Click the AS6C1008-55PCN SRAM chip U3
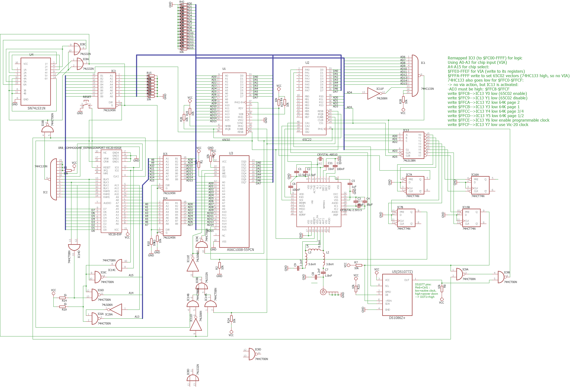This screenshot has height=392, width=573. click(234, 201)
